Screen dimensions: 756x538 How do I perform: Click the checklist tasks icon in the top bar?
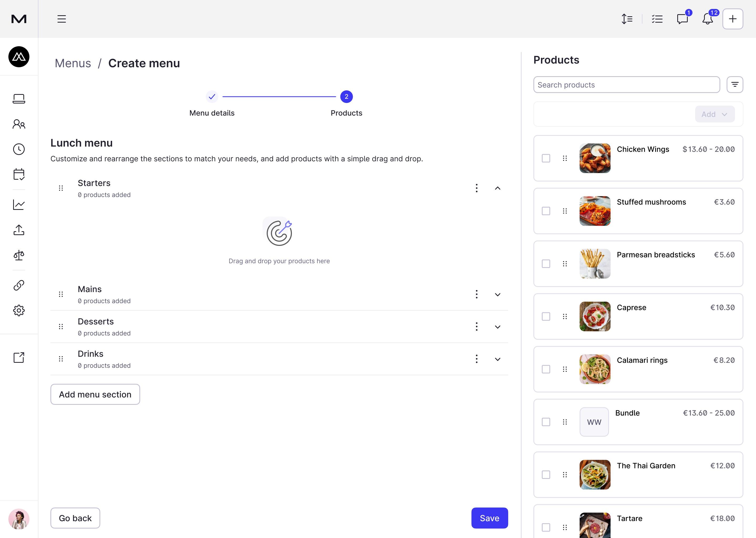(657, 19)
